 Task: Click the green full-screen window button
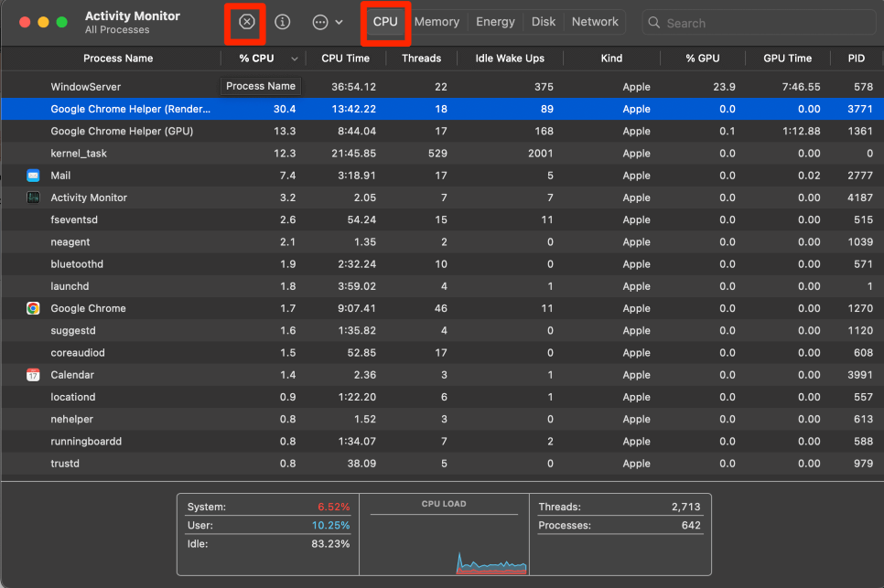[x=61, y=22]
